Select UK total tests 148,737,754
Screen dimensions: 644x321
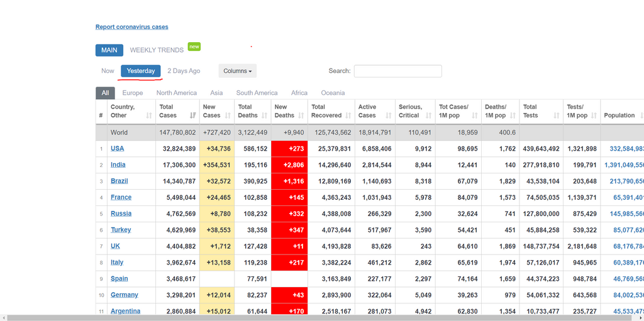(541, 246)
